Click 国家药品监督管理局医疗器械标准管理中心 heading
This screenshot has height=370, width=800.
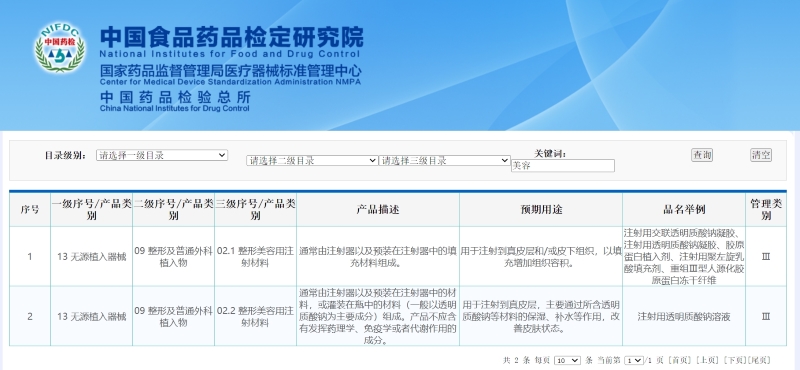(x=231, y=70)
